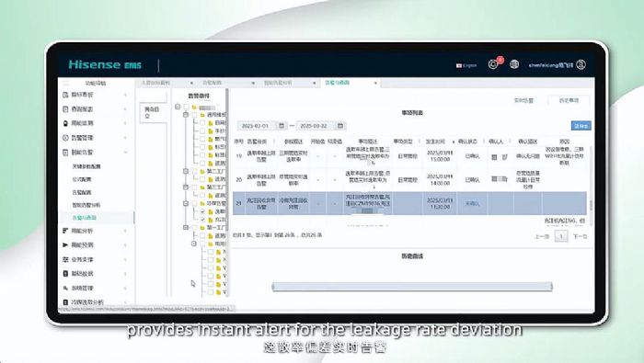Open the notification bell with red badge
Viewport: 644px width, 363px height.
(493, 64)
